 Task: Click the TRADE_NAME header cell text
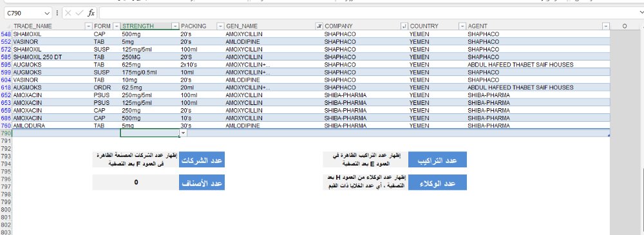[x=32, y=26]
